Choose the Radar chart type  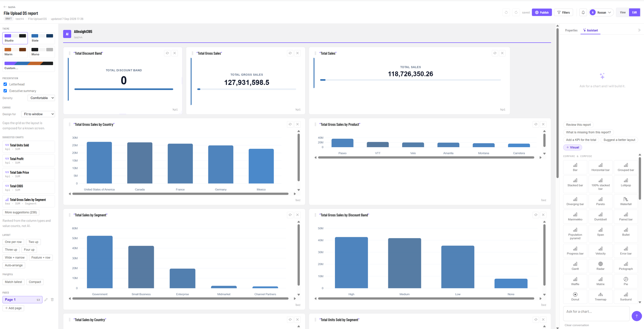(601, 266)
